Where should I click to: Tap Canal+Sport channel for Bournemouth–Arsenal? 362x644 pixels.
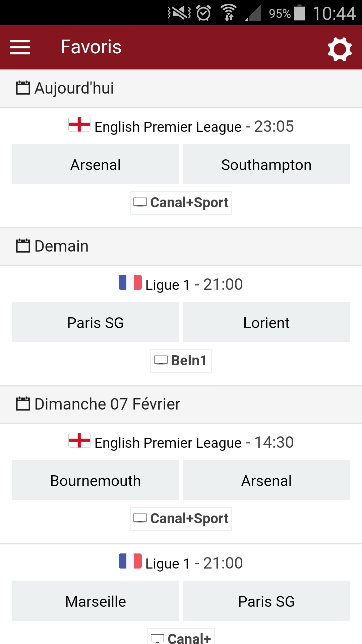tap(181, 519)
